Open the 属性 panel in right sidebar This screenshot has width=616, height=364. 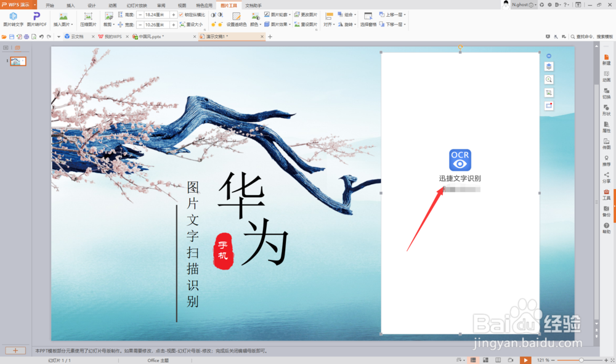pos(607,127)
